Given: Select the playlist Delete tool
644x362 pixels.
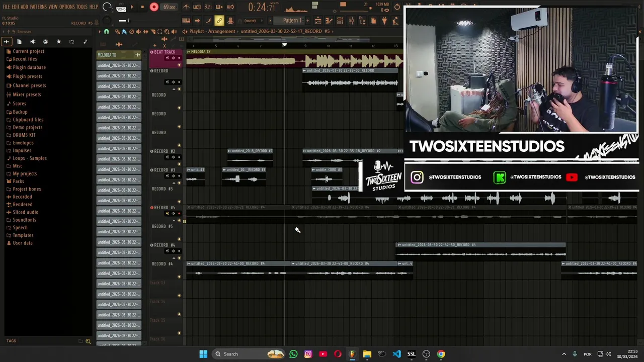Looking at the screenshot, I should (x=131, y=31).
